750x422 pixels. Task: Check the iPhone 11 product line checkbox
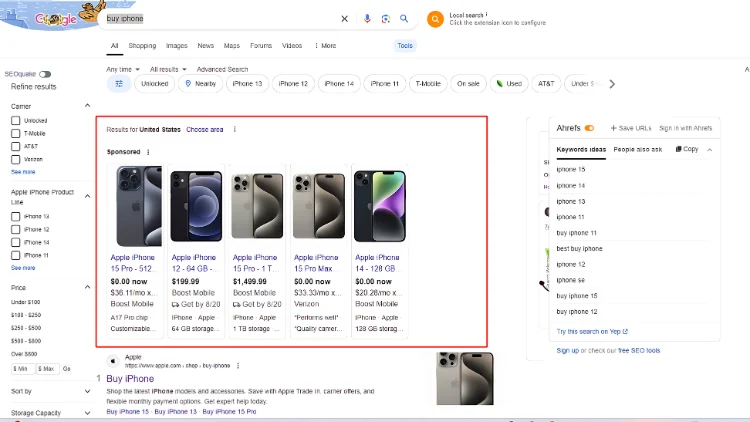pos(16,255)
